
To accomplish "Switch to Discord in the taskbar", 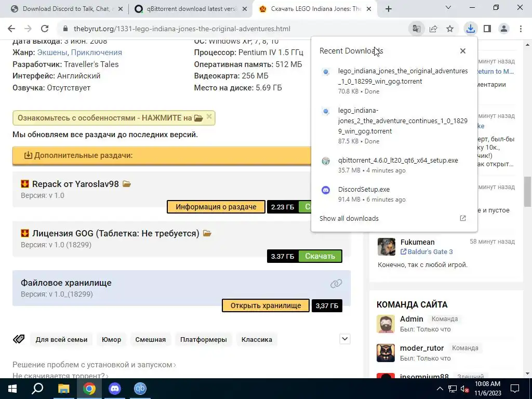I will click(115, 389).
